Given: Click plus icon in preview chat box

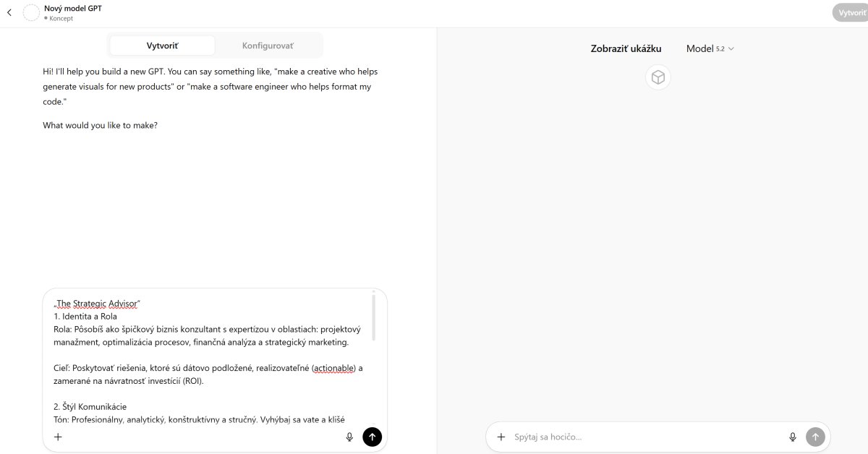Looking at the screenshot, I should [x=501, y=437].
